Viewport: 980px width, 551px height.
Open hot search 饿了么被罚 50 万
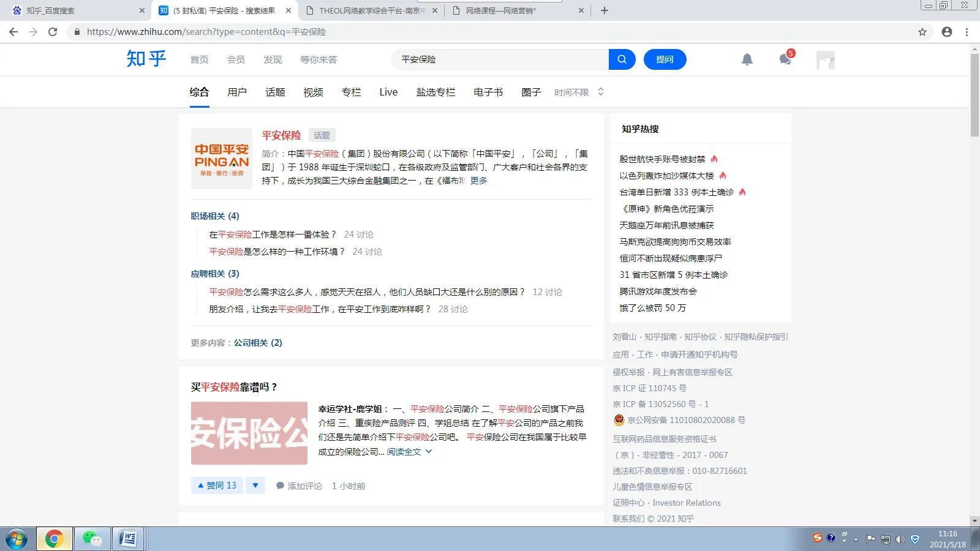point(652,308)
